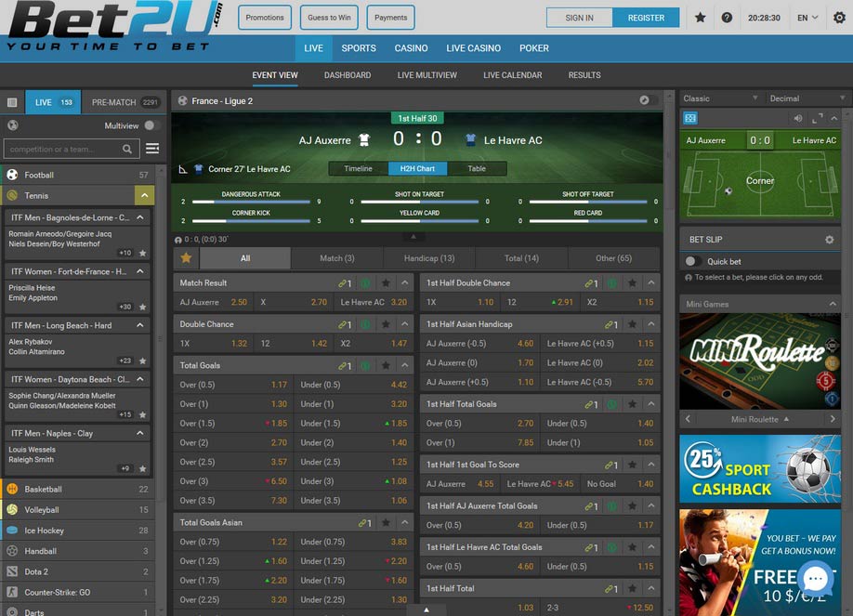Viewport: 853px width, 616px height.
Task: Click the SIGN IN button
Action: [x=580, y=18]
